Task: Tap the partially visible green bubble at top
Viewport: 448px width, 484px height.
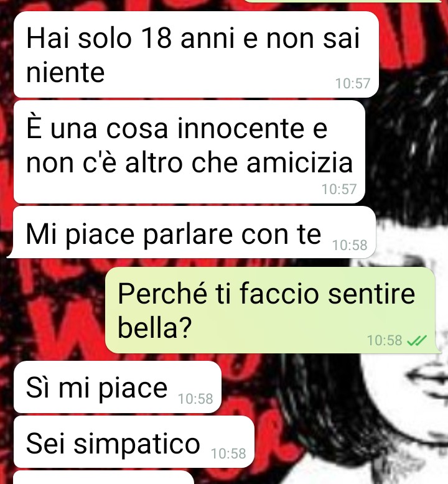Action: 343,1
